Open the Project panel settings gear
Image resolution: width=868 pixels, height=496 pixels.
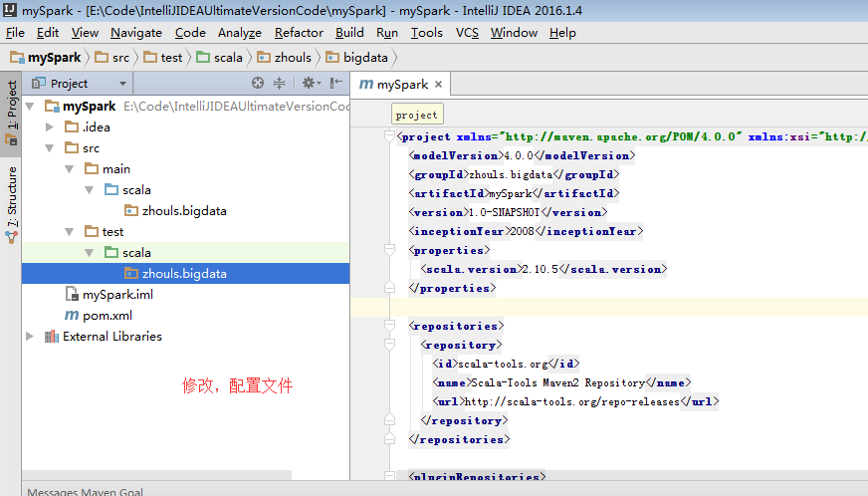pyautogui.click(x=312, y=83)
